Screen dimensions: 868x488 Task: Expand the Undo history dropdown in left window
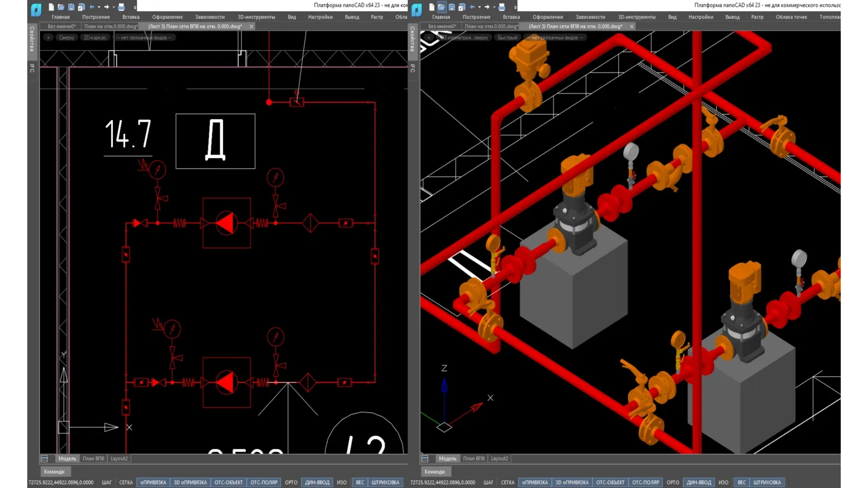point(99,7)
